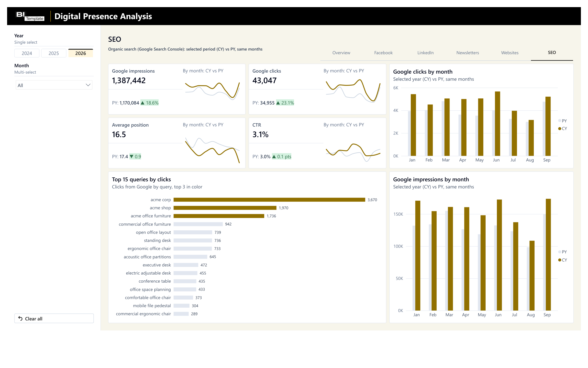Switch to the Overview tab
This screenshot has height=368, width=588.
click(341, 53)
